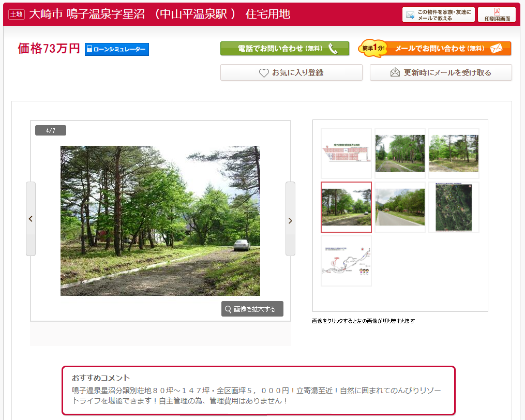
Task: Subscribe to update emails (更新時にメールを受け取る)
Action: (441, 73)
